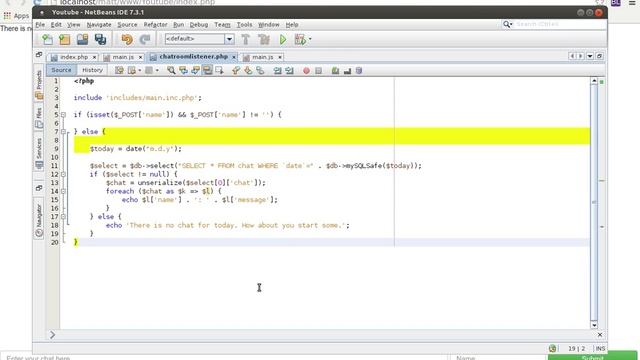Toggle INS insert mode in status bar
640x360 pixels.
click(600, 348)
